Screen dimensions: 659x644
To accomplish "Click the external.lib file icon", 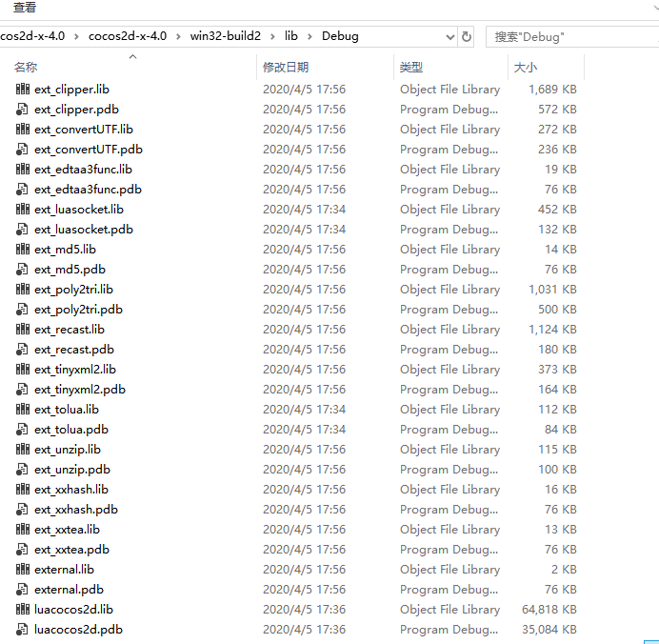I will pos(22,569).
